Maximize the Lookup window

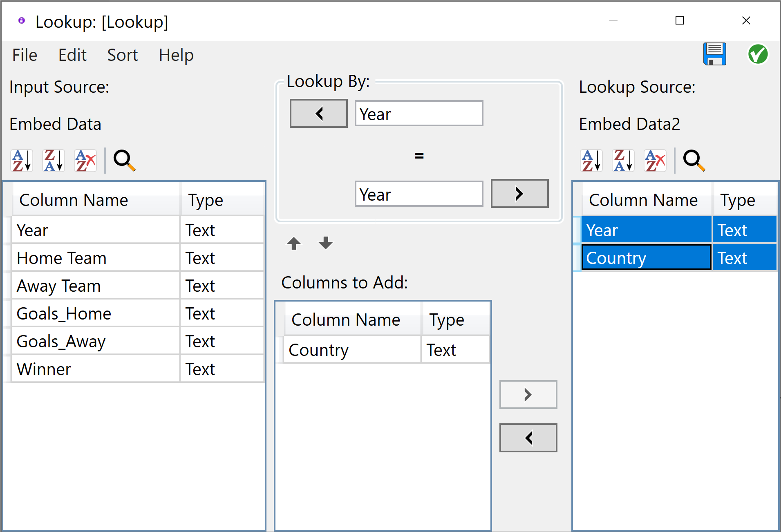pos(680,20)
